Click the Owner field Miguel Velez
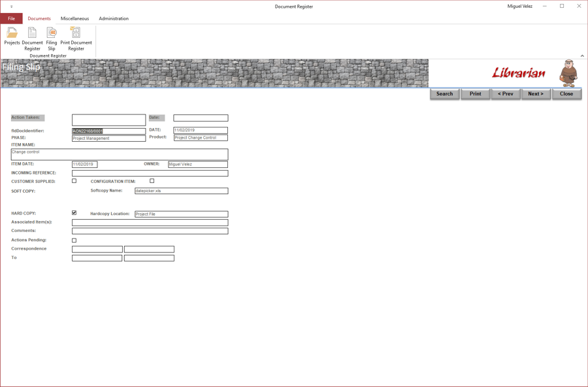This screenshot has height=387, width=588. click(x=197, y=164)
